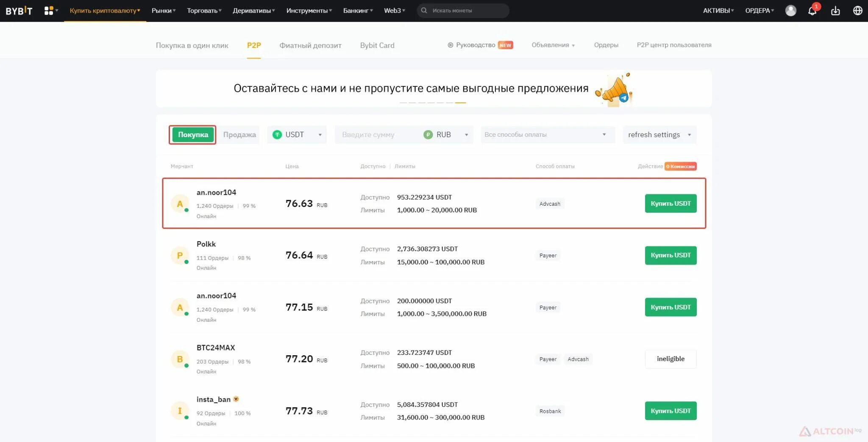Open the Деривативы menu
The width and height of the screenshot is (868, 442).
254,11
